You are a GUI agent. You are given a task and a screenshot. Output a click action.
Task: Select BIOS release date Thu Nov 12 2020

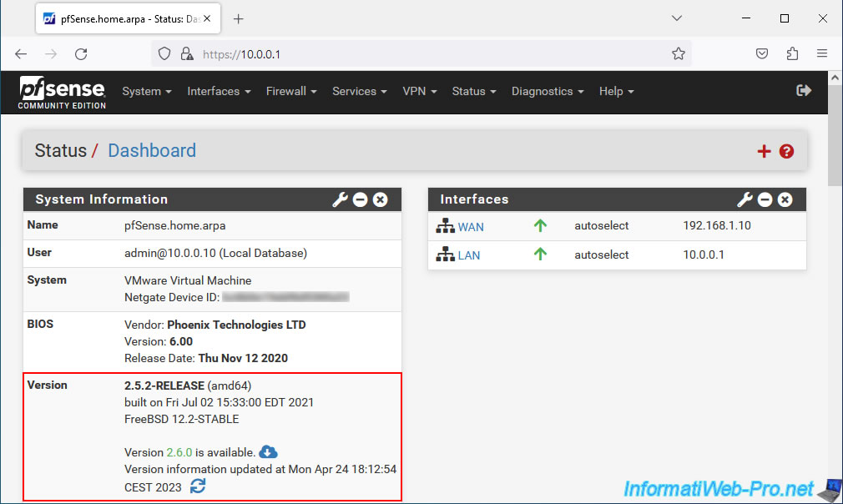tap(243, 358)
